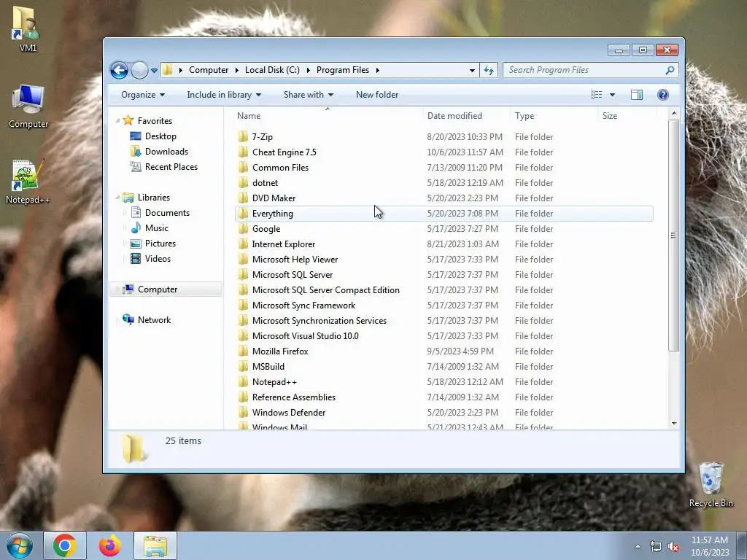747x560 pixels.
Task: Open the recent locations dropdown arrow
Action: (155, 71)
